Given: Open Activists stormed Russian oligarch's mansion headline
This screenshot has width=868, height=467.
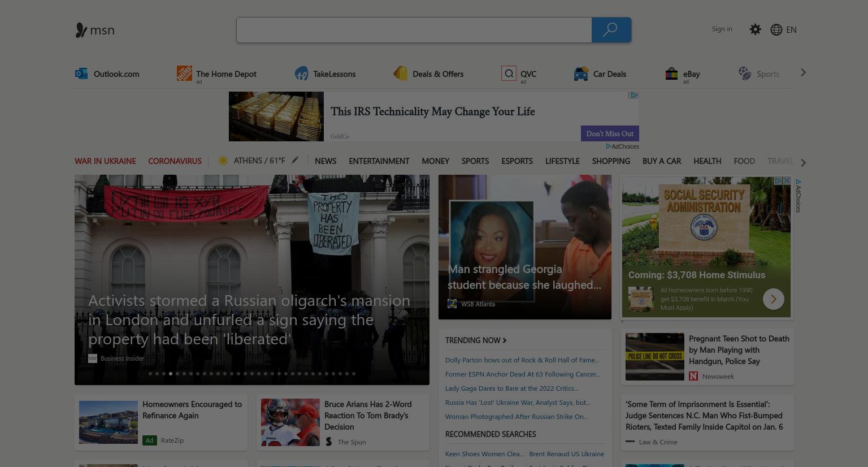Looking at the screenshot, I should click(249, 319).
